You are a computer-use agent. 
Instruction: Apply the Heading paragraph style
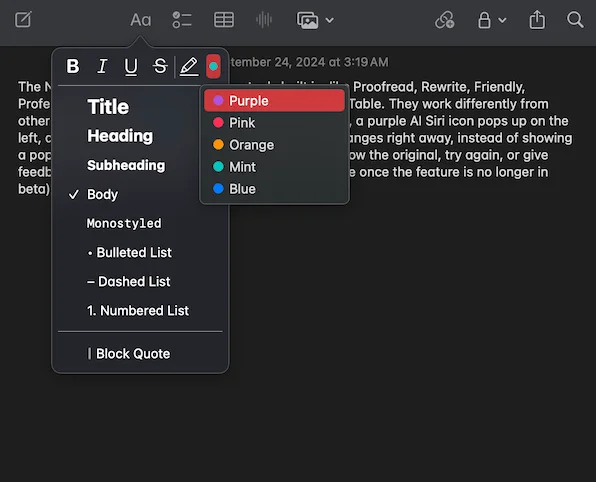(x=120, y=136)
